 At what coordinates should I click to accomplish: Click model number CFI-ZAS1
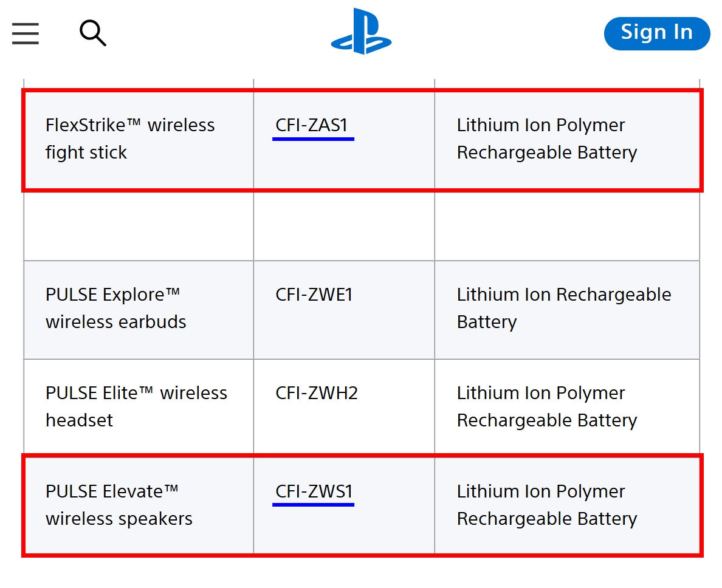tap(312, 125)
